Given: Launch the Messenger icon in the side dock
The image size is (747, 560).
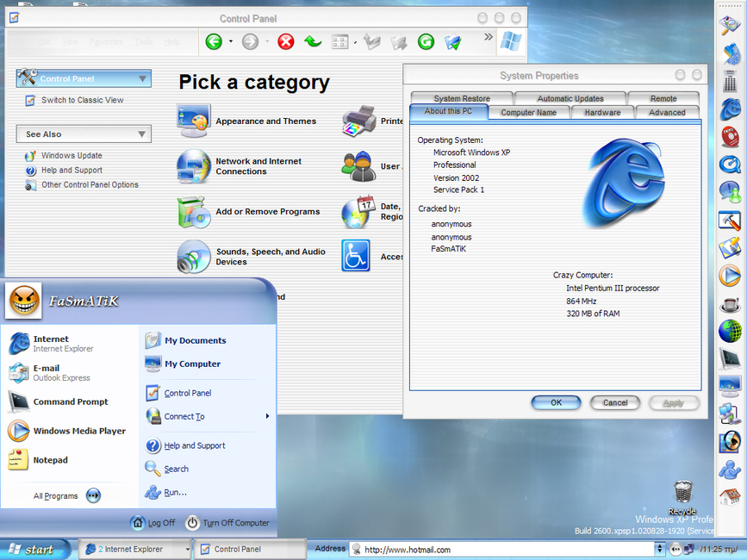Looking at the screenshot, I should pyautogui.click(x=730, y=192).
